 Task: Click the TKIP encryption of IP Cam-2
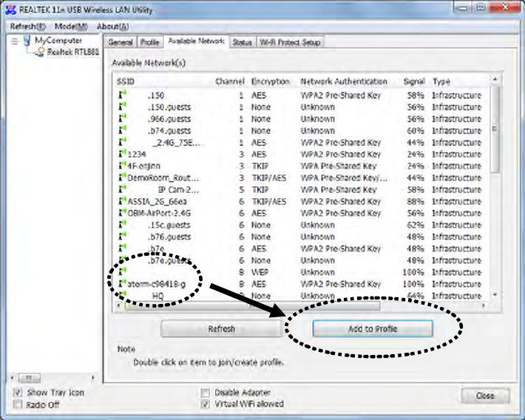260,189
